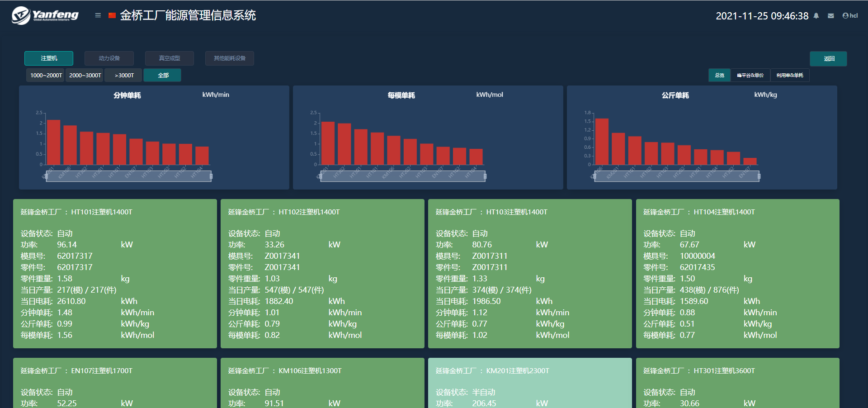The image size is (868, 408).
Task: Select the 总览 view
Action: click(x=719, y=76)
